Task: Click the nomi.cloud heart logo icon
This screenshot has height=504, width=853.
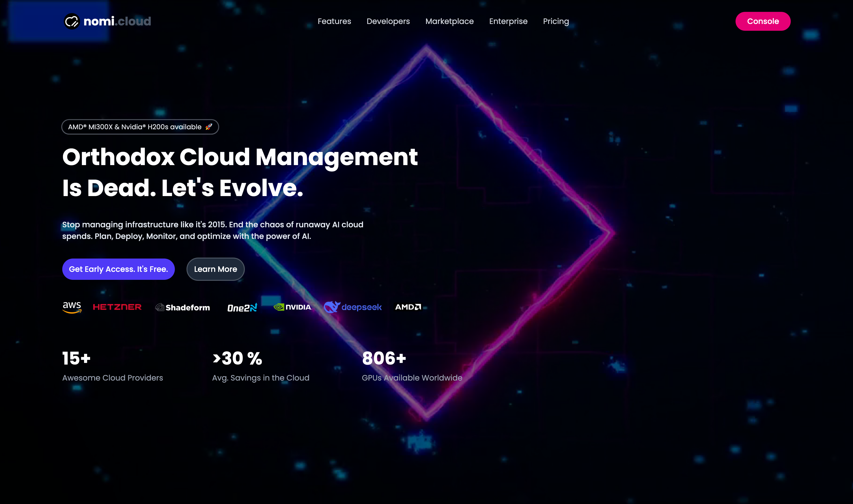Action: click(72, 21)
